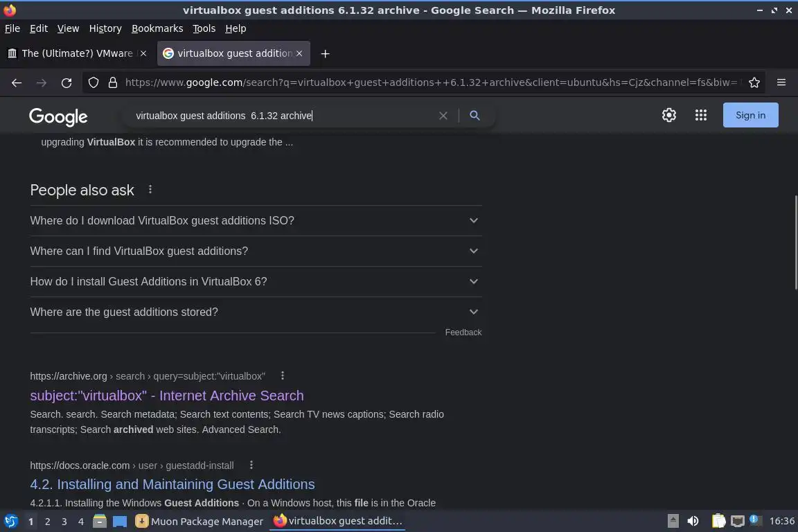
Task: Open the removable media eject tray icon
Action: [673, 521]
